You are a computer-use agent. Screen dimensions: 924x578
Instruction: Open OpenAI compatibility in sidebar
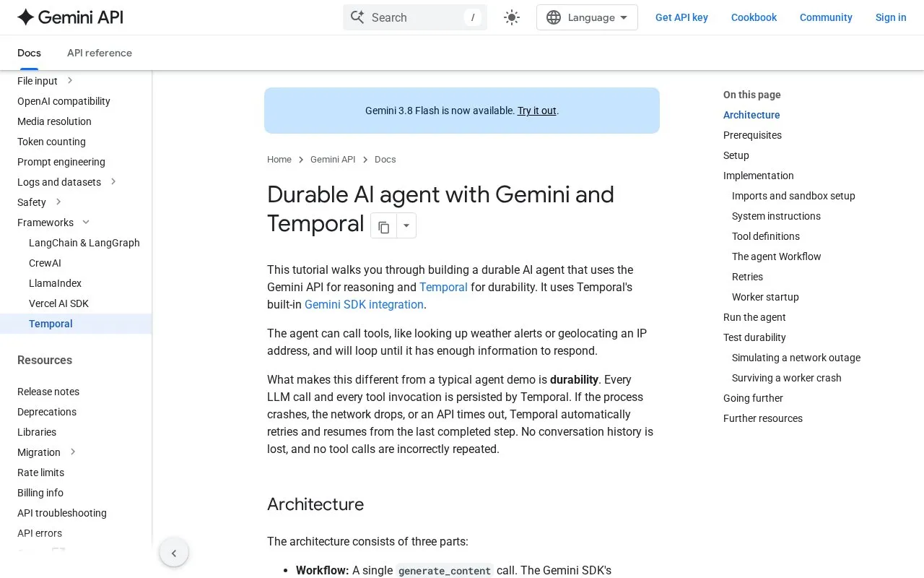pyautogui.click(x=64, y=101)
